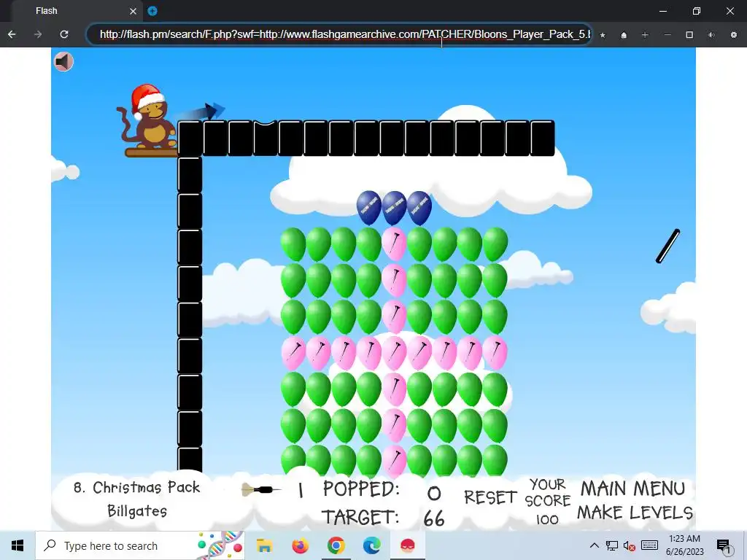The height and width of the screenshot is (560, 747).
Task: Click the middle dark blue balloon
Action: pyautogui.click(x=394, y=207)
